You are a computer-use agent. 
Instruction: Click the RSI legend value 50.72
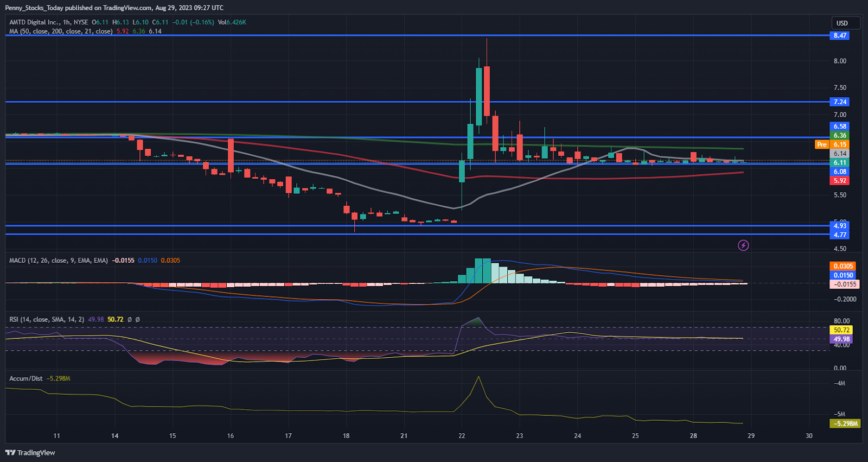click(115, 320)
